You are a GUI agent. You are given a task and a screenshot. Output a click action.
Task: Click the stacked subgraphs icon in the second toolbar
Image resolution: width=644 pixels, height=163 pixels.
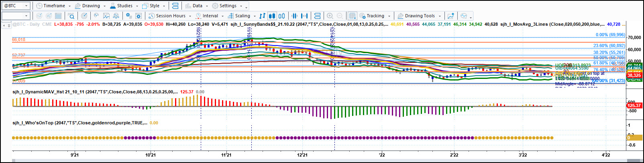[317, 16]
